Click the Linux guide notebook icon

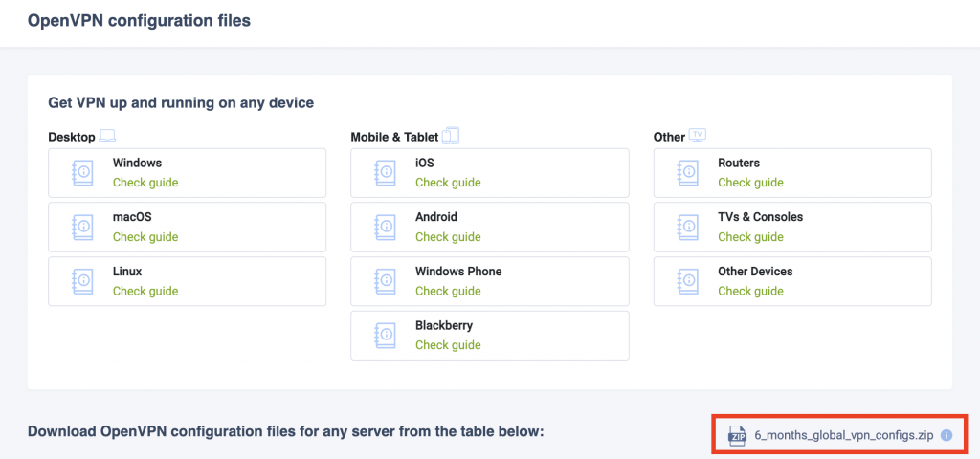click(82, 281)
